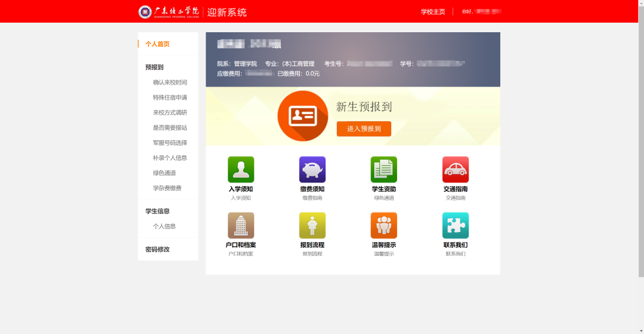This screenshot has width=644, height=334.
Task: Open 个人信息 under 学生信息
Action: click(165, 226)
